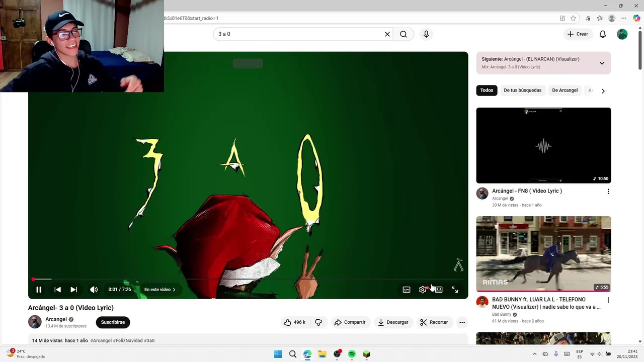Screen dimensions: 644x362
Task: Open Windows taskbar search
Action: click(293, 354)
